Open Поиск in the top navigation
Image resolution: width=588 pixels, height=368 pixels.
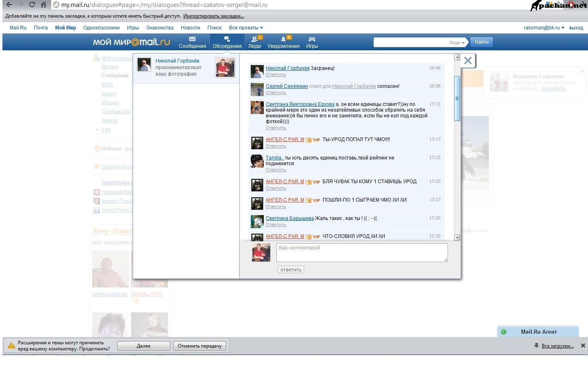coord(214,28)
